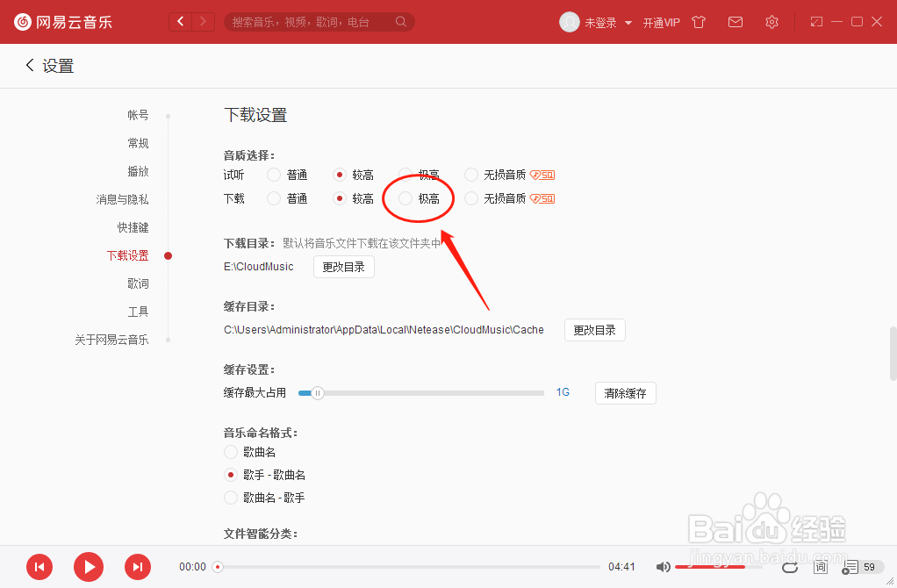The width and height of the screenshot is (897, 588).
Task: Toggle the loop playback mode icon
Action: 790,567
